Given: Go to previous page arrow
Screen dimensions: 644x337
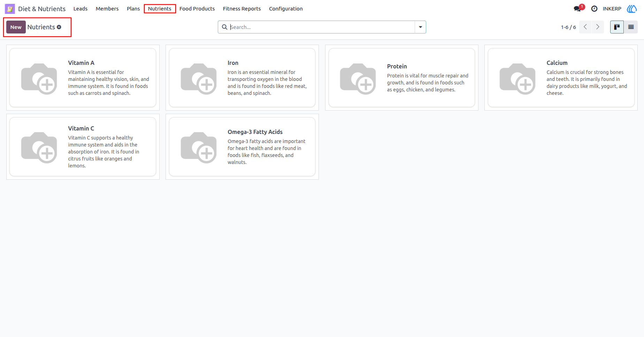Looking at the screenshot, I should (x=585, y=27).
